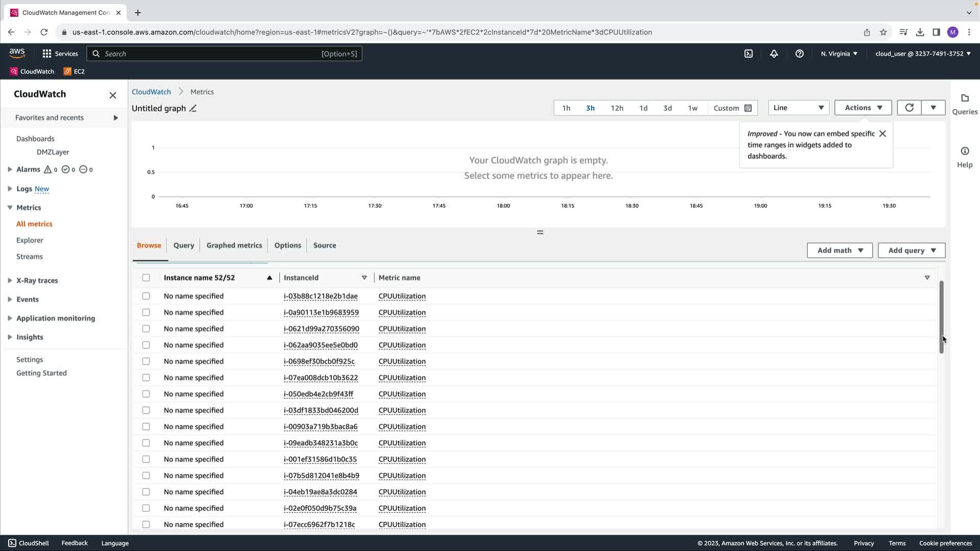This screenshot has width=980, height=551.
Task: Open the notifications bell icon
Action: pyautogui.click(x=774, y=54)
